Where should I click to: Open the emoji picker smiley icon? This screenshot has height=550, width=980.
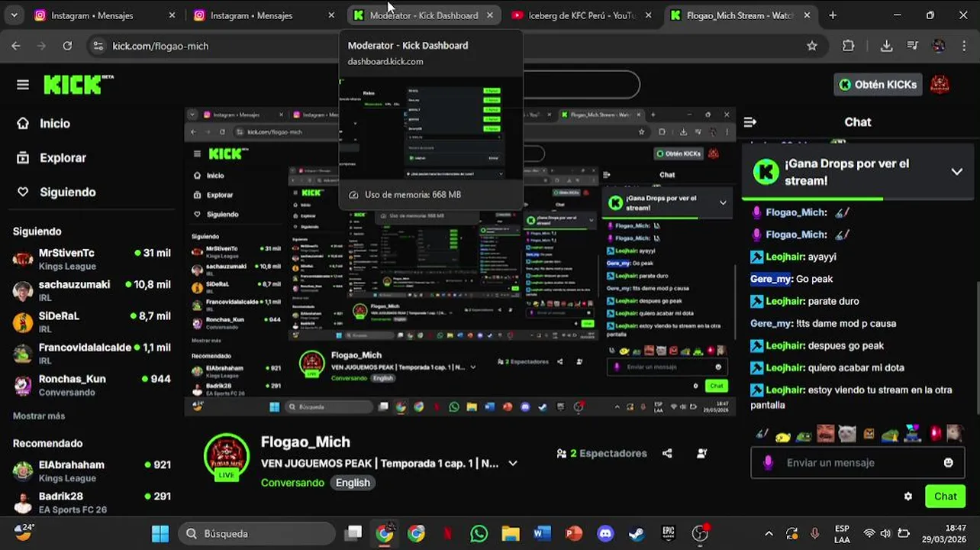(x=948, y=462)
